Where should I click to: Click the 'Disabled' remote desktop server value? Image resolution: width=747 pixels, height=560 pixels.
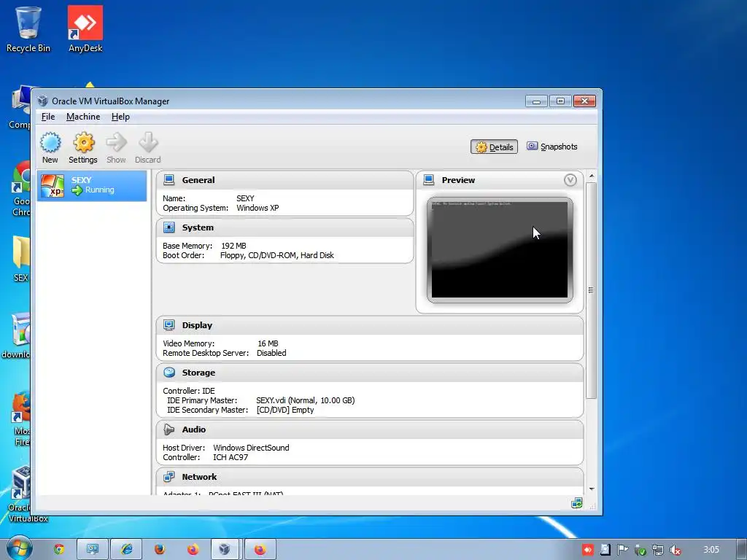click(271, 353)
